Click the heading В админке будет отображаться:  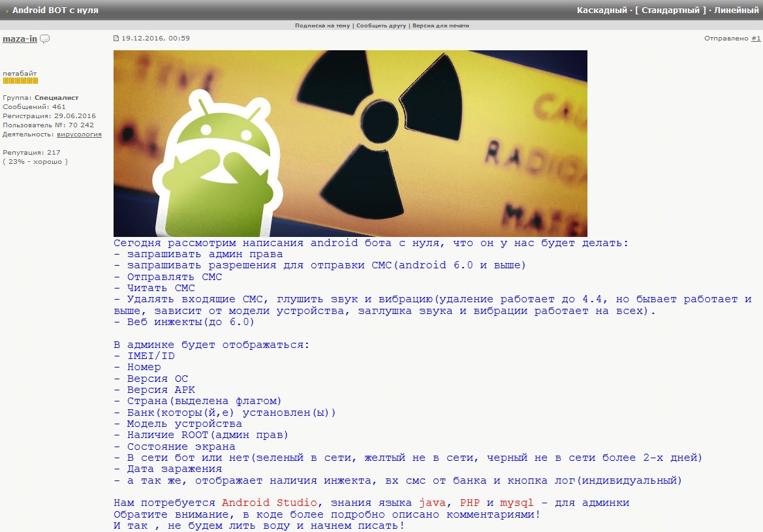tap(211, 345)
